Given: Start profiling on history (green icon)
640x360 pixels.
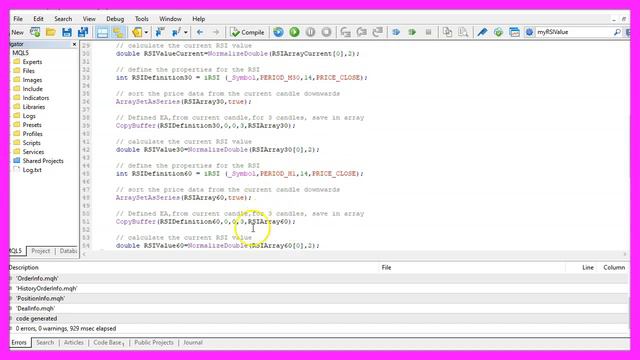Looking at the screenshot, I should (412, 32).
